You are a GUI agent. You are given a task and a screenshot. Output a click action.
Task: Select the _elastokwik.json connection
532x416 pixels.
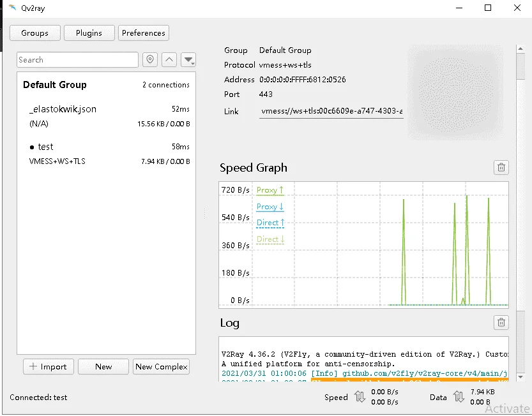[x=106, y=116]
